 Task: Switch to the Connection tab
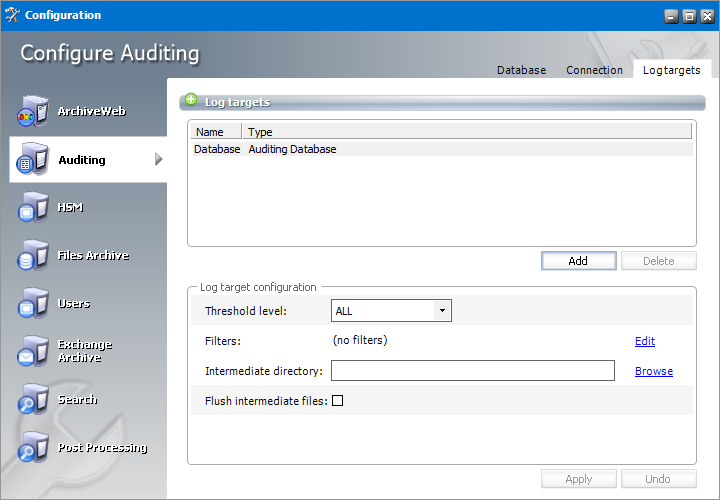(x=594, y=70)
